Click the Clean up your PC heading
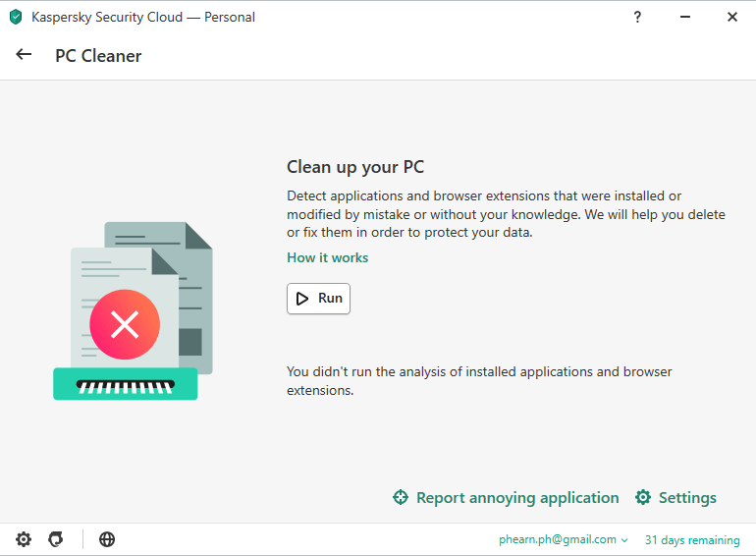Screen dimensions: 756x556 pos(354,167)
